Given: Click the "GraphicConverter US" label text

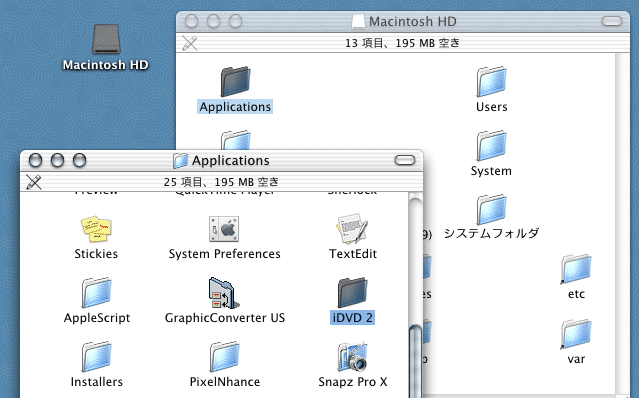Looking at the screenshot, I should (x=225, y=318).
